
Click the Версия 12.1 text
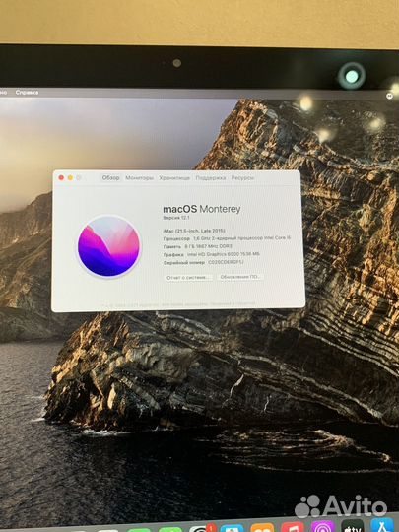coord(176,218)
